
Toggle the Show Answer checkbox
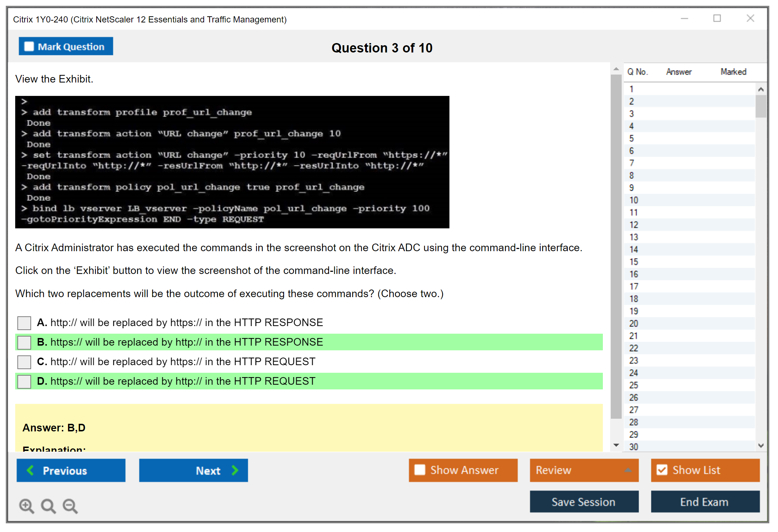point(420,470)
